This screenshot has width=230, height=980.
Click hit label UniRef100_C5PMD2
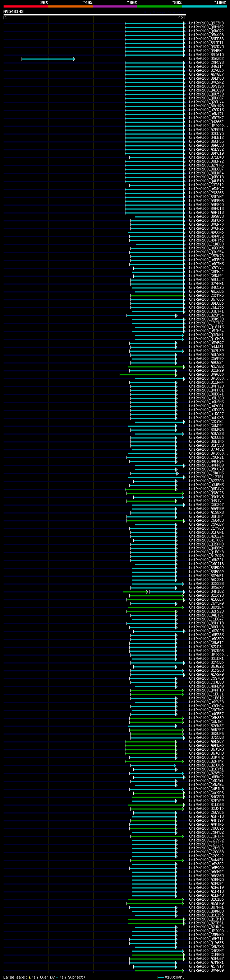point(206,833)
